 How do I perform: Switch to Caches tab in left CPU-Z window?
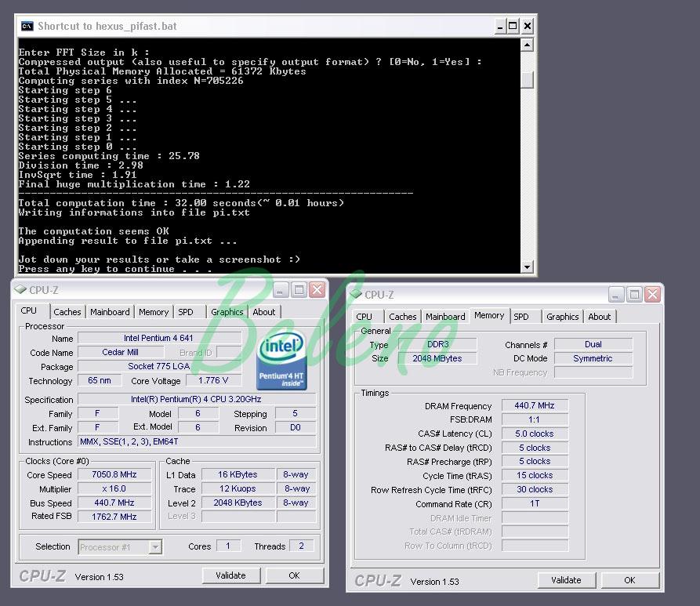(x=67, y=312)
